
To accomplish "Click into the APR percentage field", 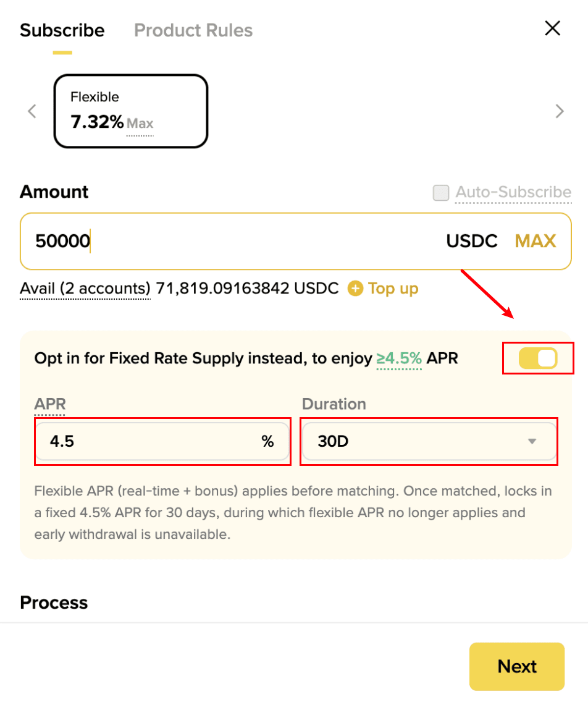I will click(x=148, y=441).
